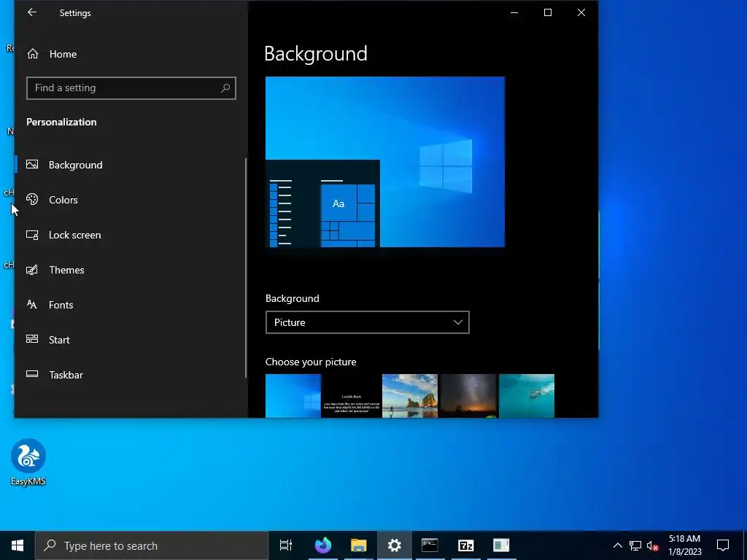Open the Command Prompt taskbar icon
The image size is (747, 560).
pyautogui.click(x=430, y=545)
